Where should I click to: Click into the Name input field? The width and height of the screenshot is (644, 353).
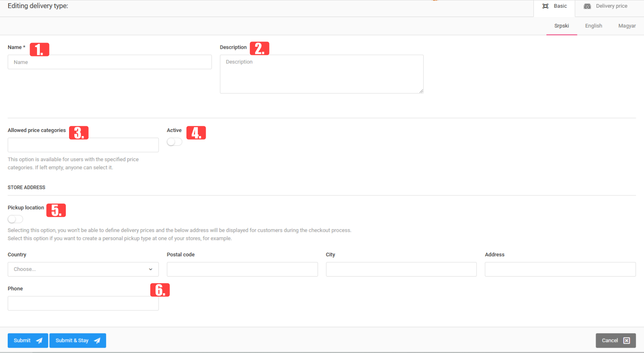tap(109, 62)
